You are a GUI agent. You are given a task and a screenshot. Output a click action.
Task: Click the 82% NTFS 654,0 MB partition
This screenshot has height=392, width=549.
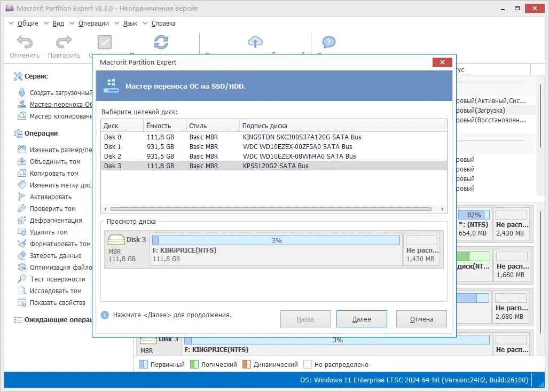[x=473, y=224]
